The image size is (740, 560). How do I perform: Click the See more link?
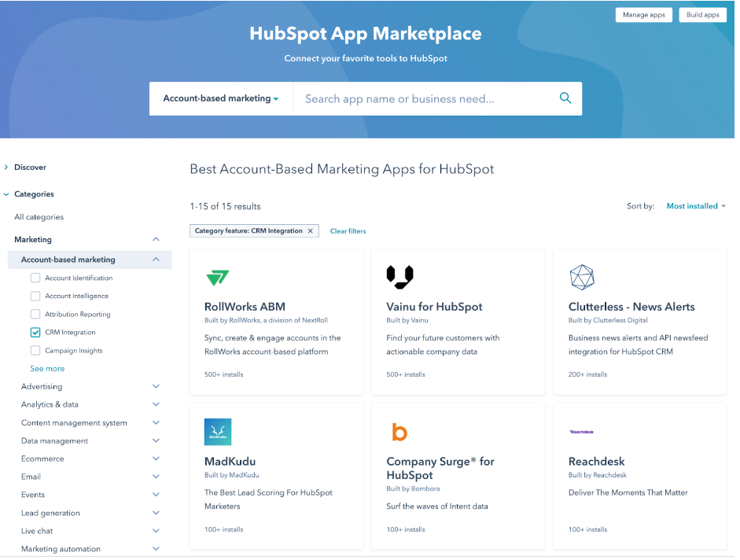[47, 369]
